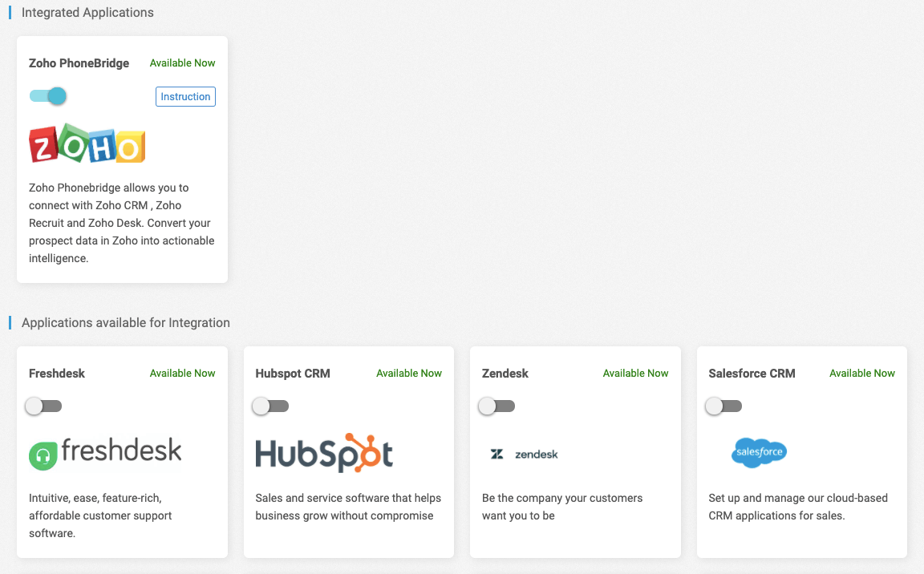The image size is (924, 574).
Task: Select the Zoho PhoneBridge card title
Action: coord(79,63)
